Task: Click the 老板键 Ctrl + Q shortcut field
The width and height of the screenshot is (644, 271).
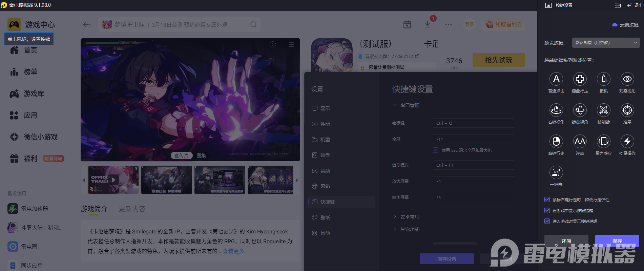Action: coord(473,123)
